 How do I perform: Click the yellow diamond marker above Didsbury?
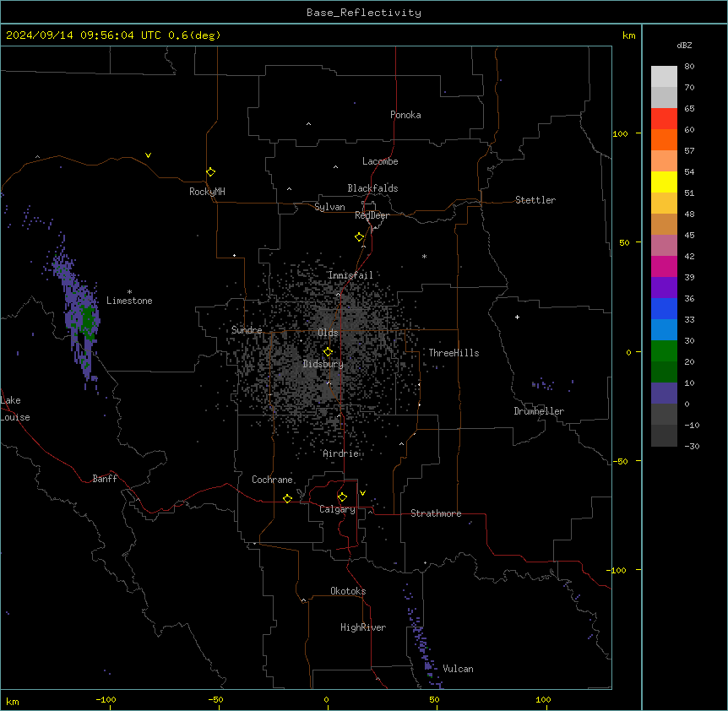pos(329,352)
